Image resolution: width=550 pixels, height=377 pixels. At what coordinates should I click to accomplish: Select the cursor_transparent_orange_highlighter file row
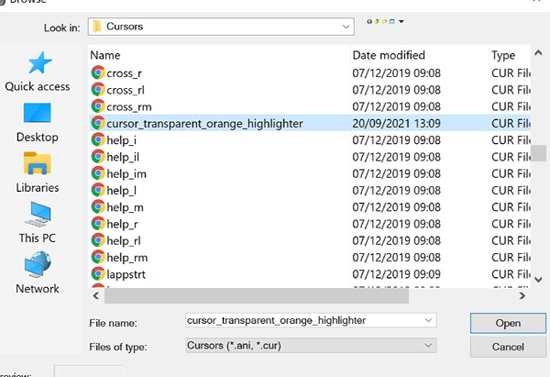310,123
